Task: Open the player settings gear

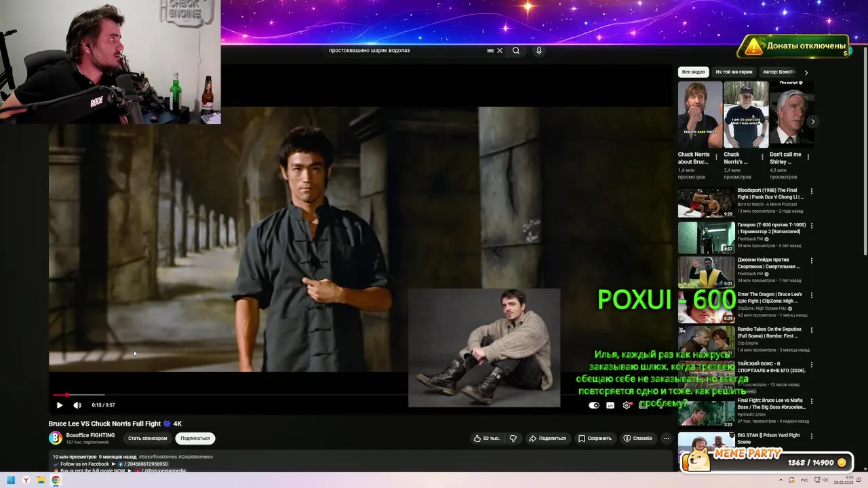Action: click(x=627, y=405)
